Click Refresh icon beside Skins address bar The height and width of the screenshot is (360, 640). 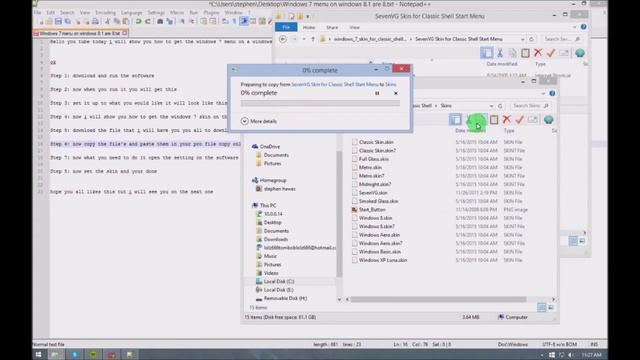pyautogui.click(x=500, y=106)
